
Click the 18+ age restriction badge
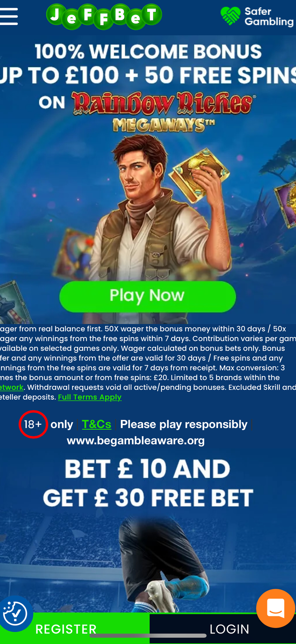(33, 424)
